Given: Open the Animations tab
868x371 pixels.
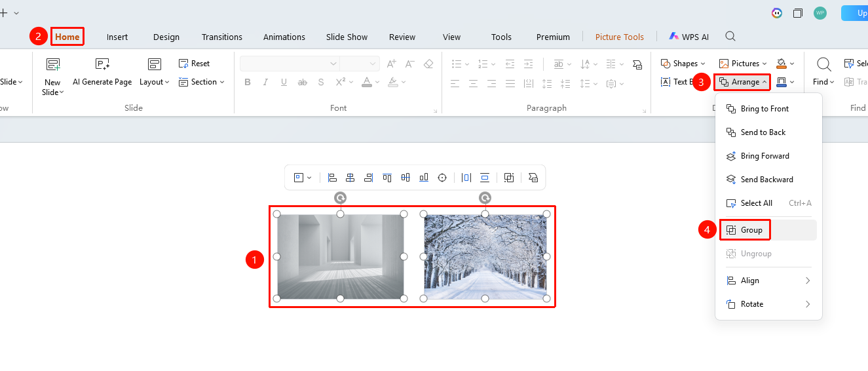Looking at the screenshot, I should click(284, 37).
